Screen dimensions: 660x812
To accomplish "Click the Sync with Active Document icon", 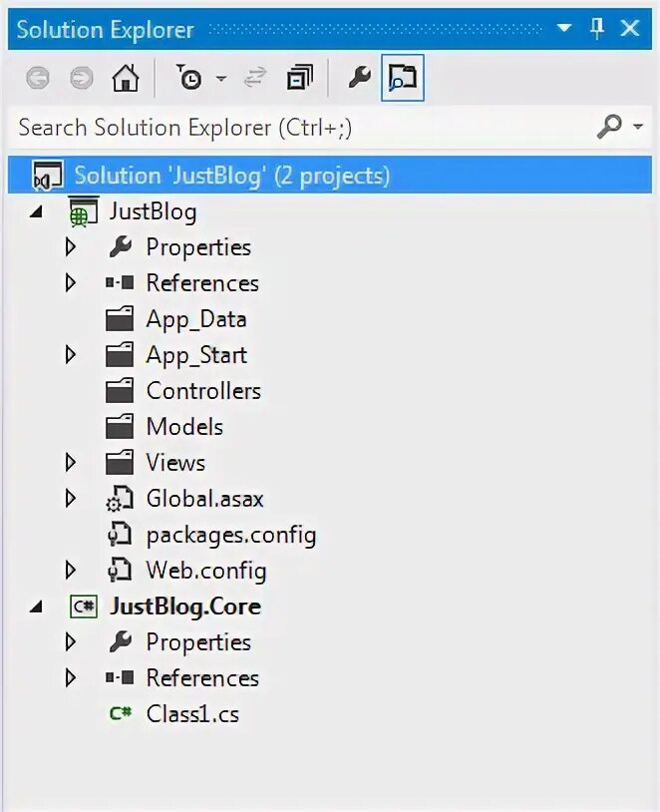I will (255, 79).
